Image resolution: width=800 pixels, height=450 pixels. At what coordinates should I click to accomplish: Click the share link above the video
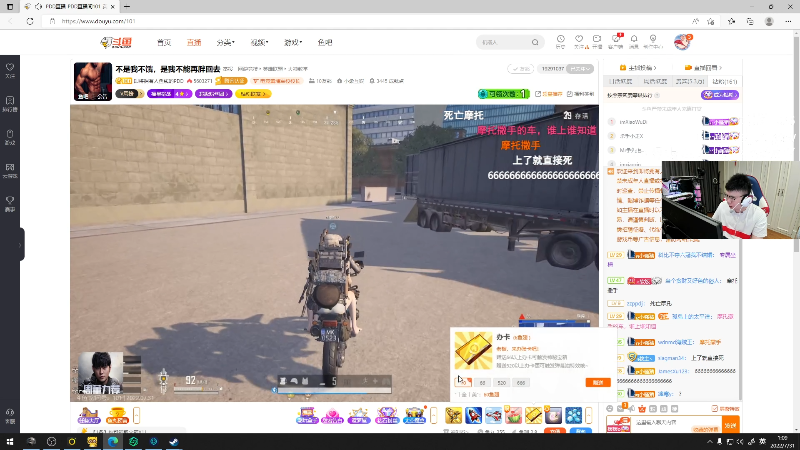coord(548,94)
